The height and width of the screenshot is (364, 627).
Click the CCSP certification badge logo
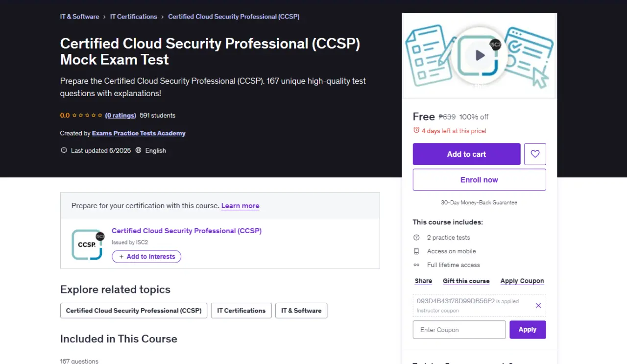(x=88, y=244)
